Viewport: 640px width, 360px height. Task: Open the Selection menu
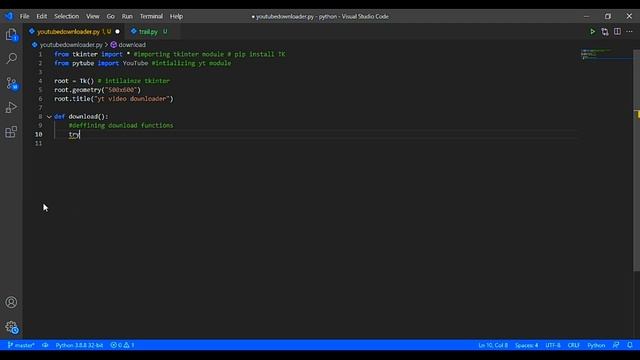click(x=67, y=16)
